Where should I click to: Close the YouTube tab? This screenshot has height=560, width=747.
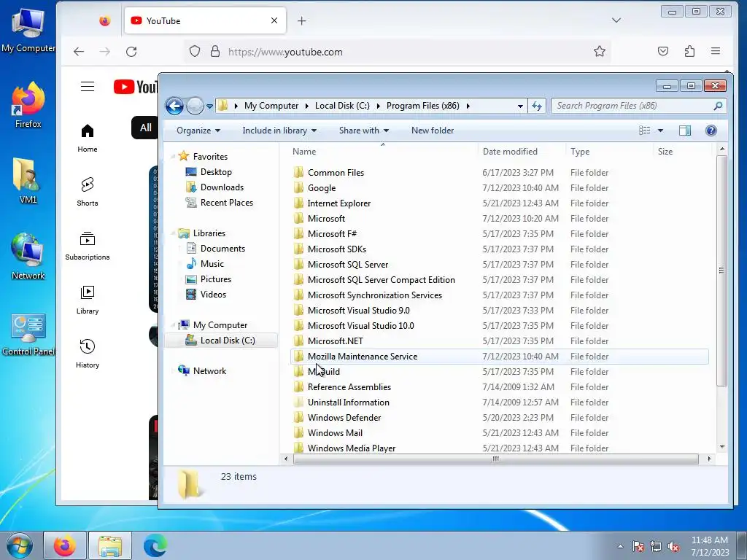pos(274,20)
